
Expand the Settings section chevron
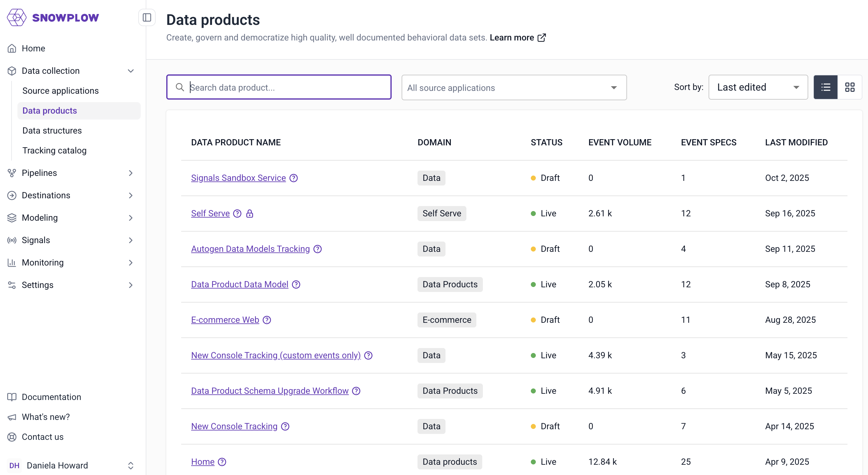tap(131, 285)
